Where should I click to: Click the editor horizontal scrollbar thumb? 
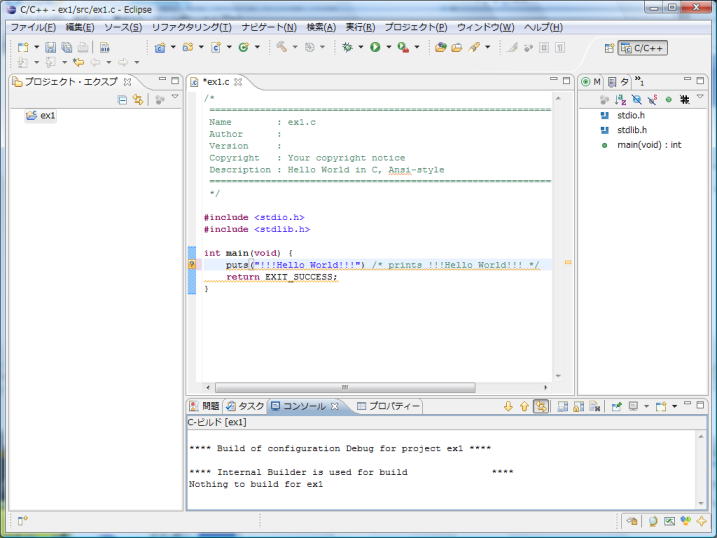click(x=344, y=387)
